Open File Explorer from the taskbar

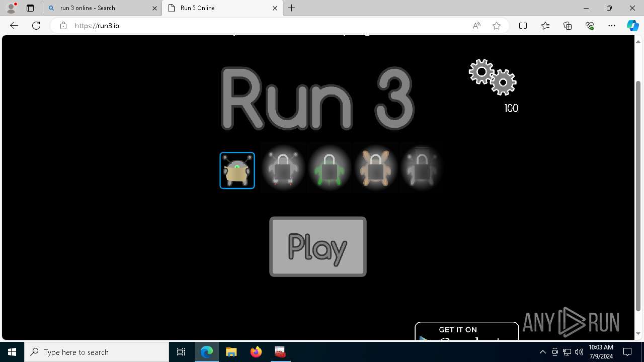pyautogui.click(x=231, y=352)
